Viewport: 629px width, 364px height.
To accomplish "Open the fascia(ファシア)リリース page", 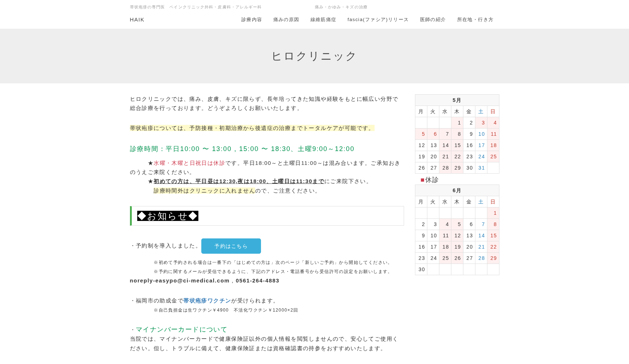I will pos(378,20).
